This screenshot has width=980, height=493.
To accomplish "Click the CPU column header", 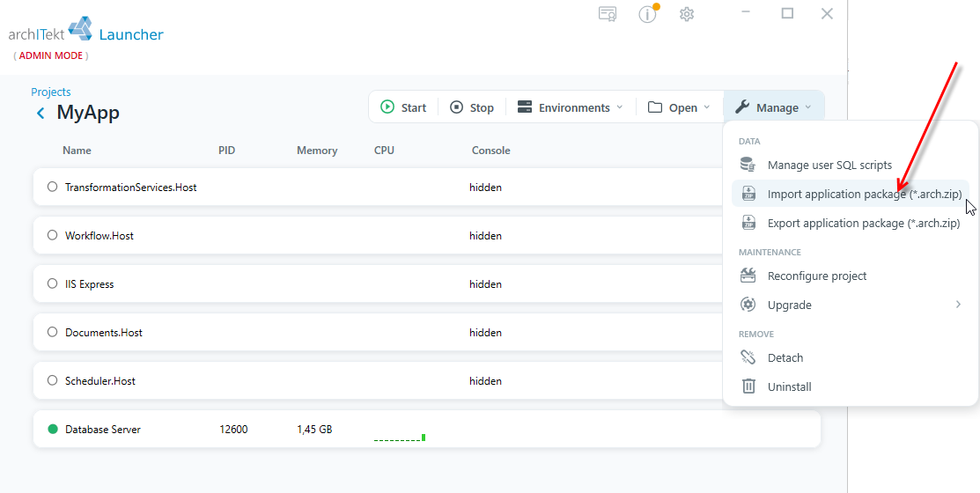I will coord(385,150).
